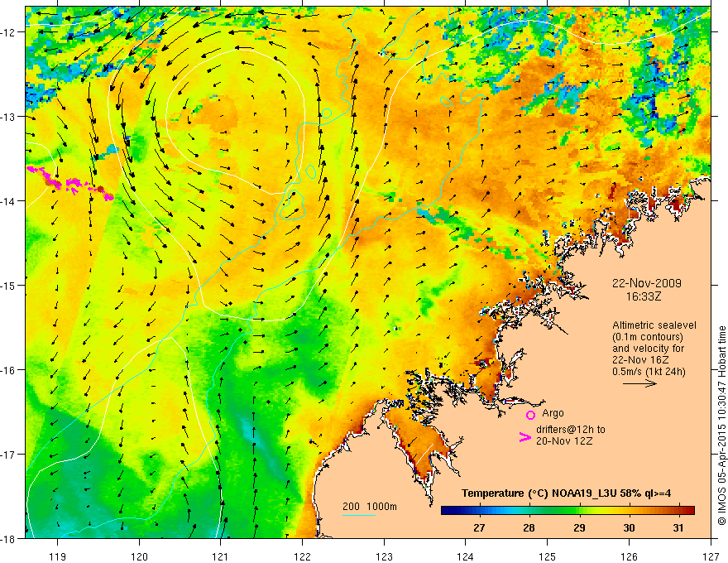
Task: Click the 27 value on temperature scale
Action: click(x=479, y=528)
